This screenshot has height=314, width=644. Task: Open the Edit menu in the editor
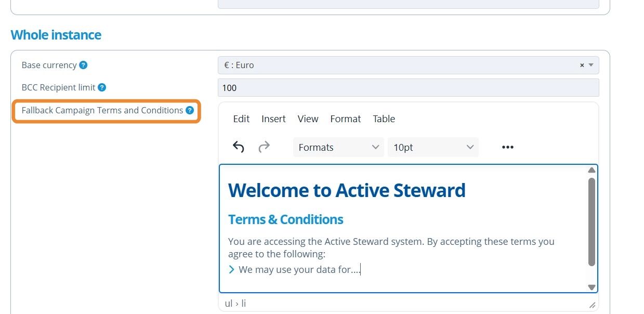(241, 119)
